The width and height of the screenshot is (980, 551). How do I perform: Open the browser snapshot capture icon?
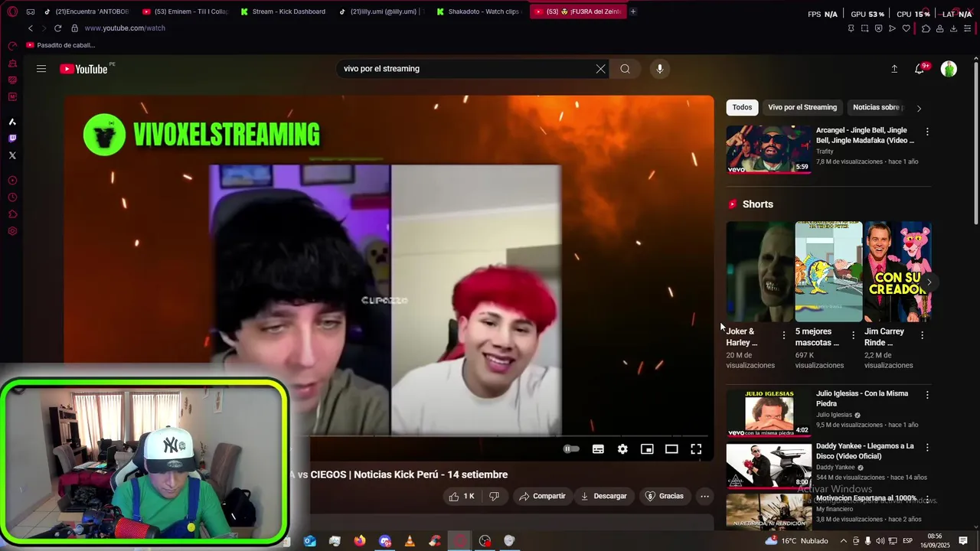pos(864,28)
